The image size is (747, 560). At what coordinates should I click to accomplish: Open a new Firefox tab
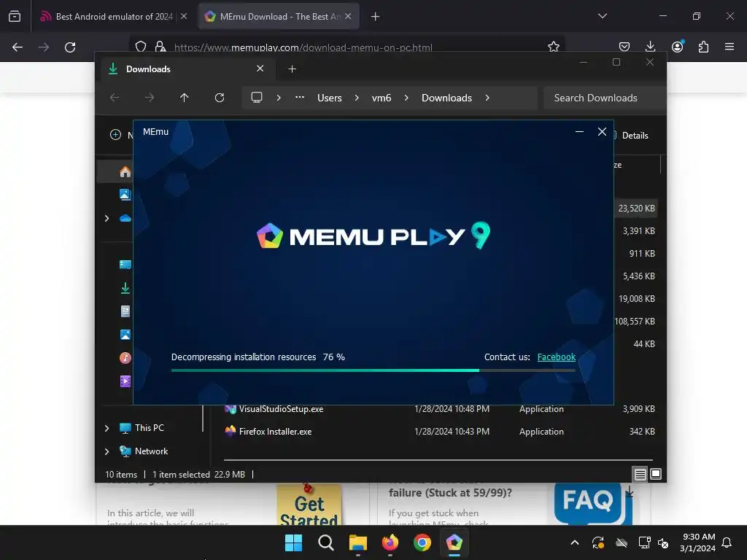[376, 17]
